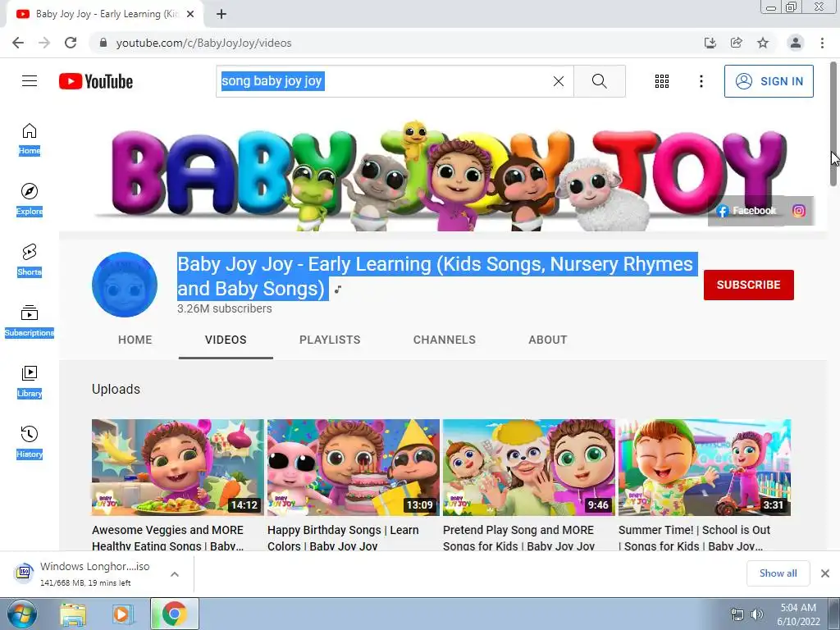The image size is (840, 630).
Task: Reload the page
Action: coord(71,43)
